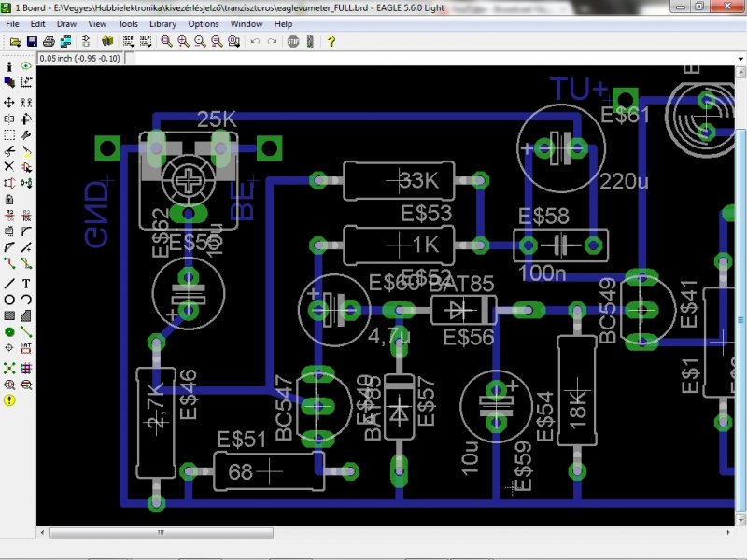Screen dimensions: 747x560
Task: Select the Name tool
Action: [9, 216]
